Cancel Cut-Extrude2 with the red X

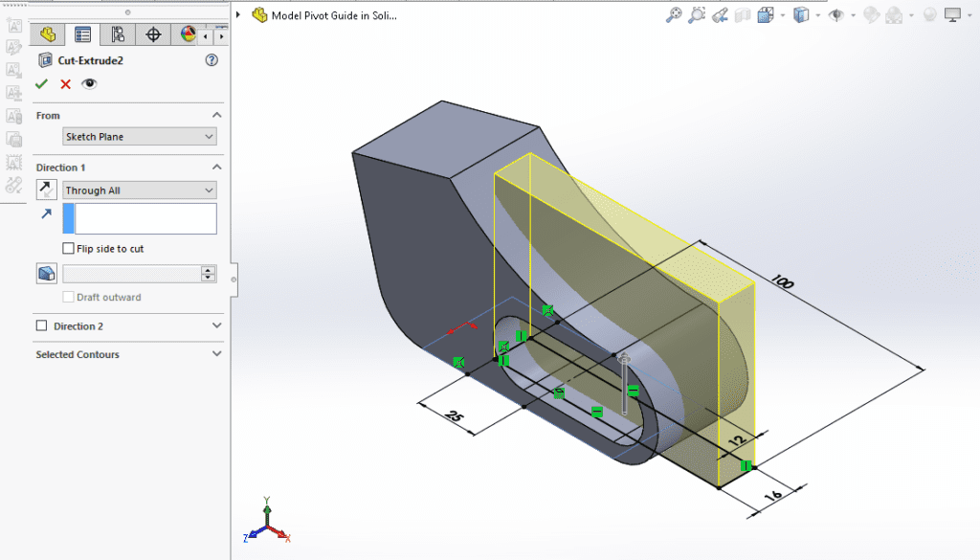click(66, 83)
